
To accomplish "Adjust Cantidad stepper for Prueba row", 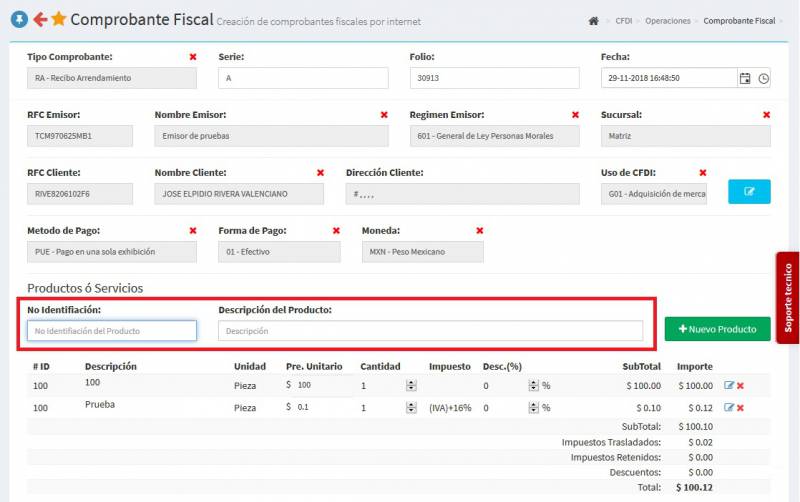I will tap(411, 407).
